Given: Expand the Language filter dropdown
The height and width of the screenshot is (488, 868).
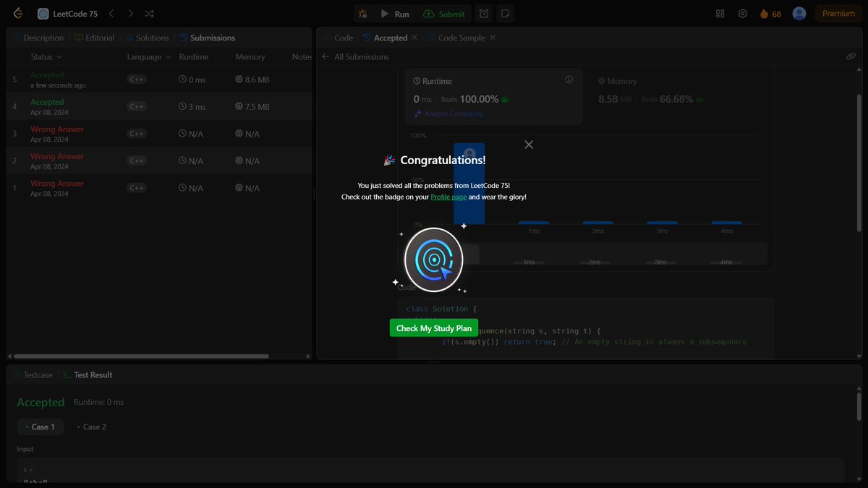Looking at the screenshot, I should click(x=149, y=57).
